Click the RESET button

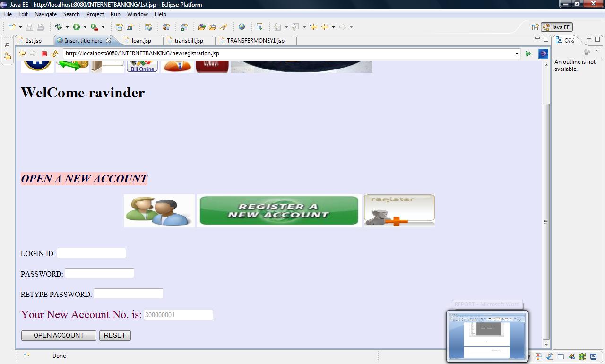115,335
